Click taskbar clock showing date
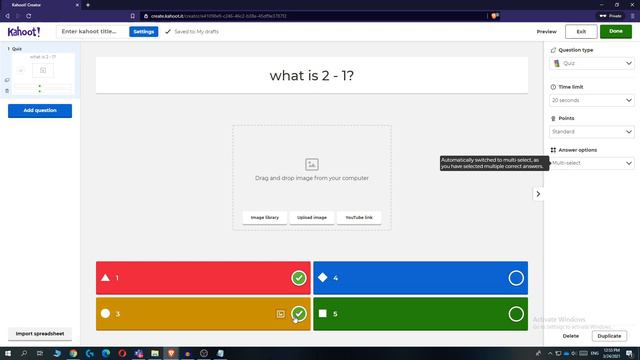This screenshot has width=640, height=360. [x=611, y=353]
